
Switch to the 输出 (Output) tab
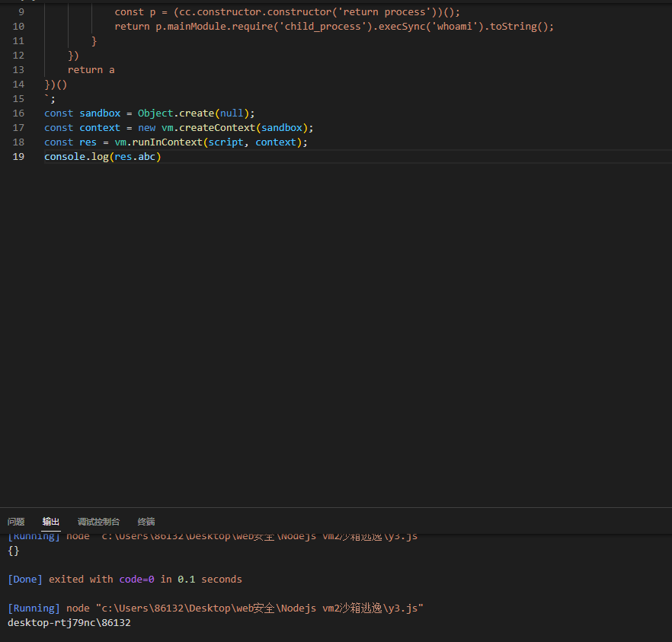point(50,522)
